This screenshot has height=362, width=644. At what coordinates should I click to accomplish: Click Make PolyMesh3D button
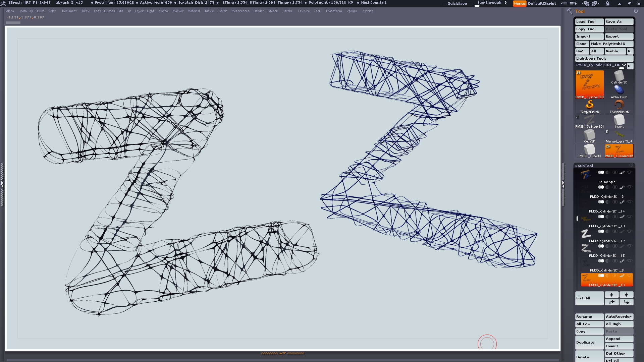(x=611, y=44)
